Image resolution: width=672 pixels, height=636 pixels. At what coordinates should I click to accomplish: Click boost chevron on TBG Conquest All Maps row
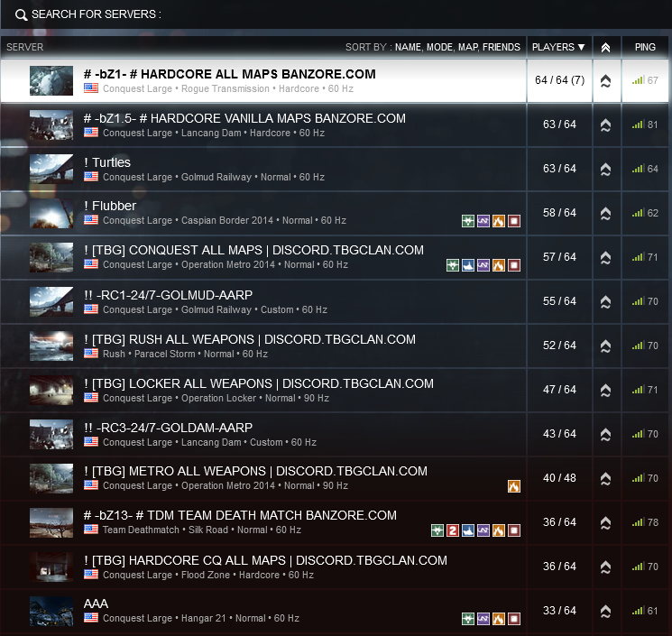tap(605, 258)
